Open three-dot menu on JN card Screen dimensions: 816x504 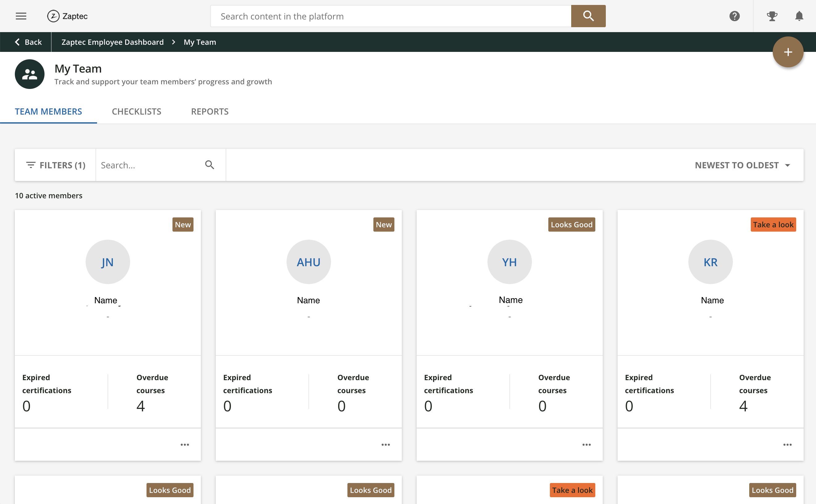click(185, 445)
